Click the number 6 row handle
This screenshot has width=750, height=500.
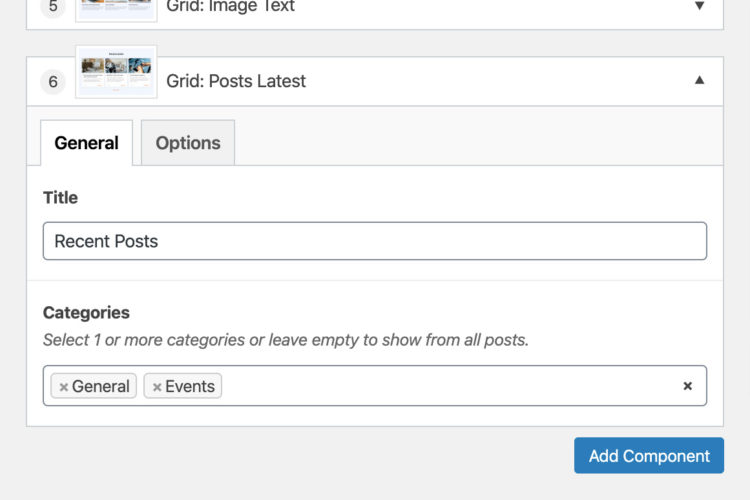[x=54, y=82]
